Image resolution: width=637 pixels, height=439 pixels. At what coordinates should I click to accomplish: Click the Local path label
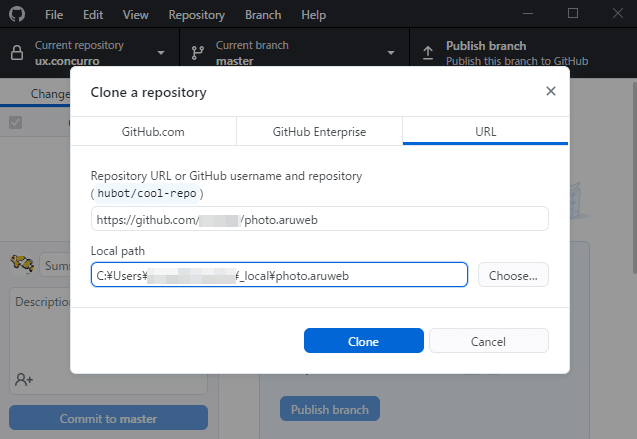tap(118, 251)
